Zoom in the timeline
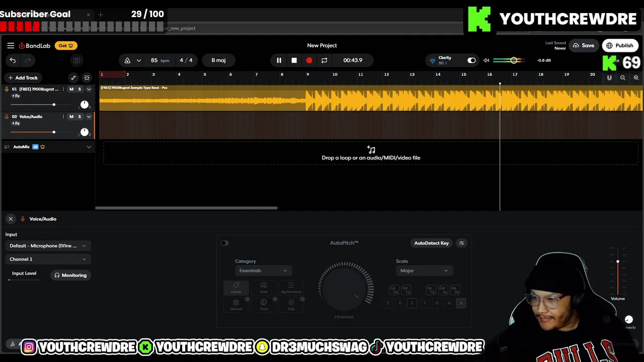644x362 pixels. point(636,78)
